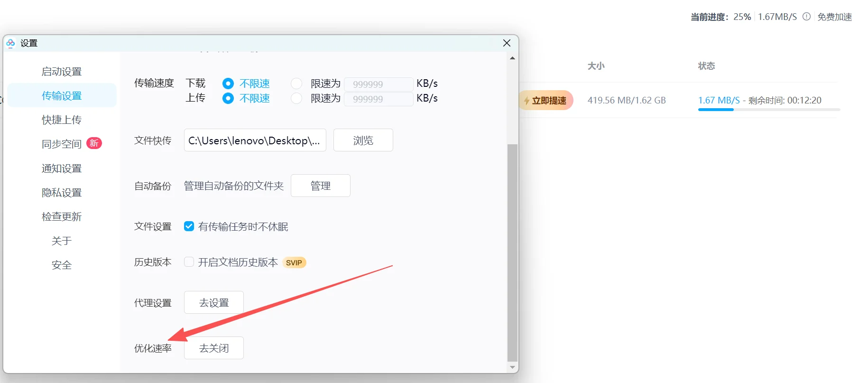This screenshot has height=383, width=868.
Task: Open 通知设置 in settings sidebar
Action: (x=62, y=168)
